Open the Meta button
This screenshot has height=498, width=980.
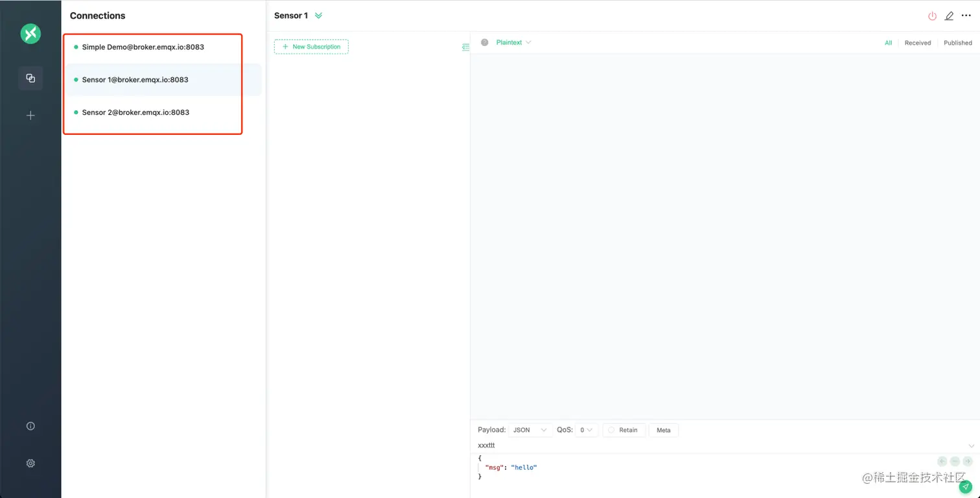tap(664, 430)
